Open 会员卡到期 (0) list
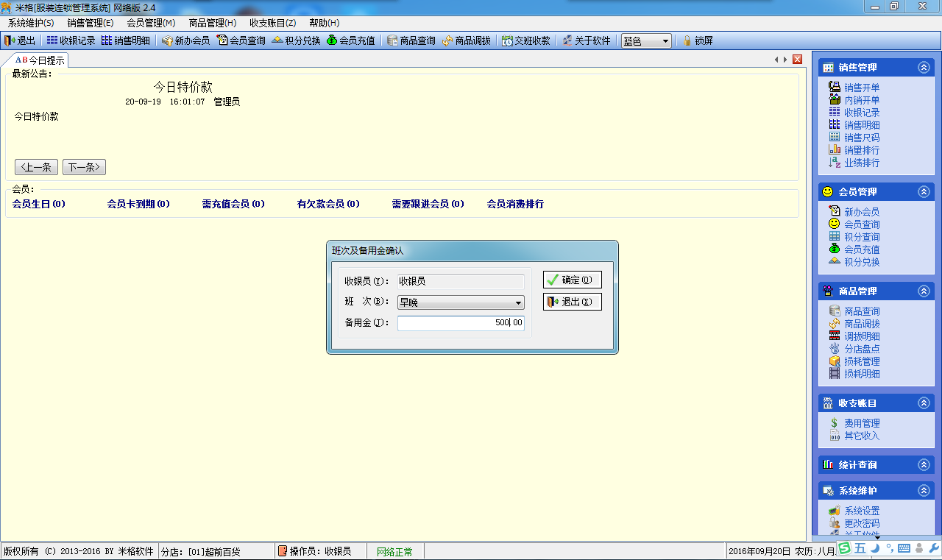Screen dimensions: 942x560 pos(138,204)
